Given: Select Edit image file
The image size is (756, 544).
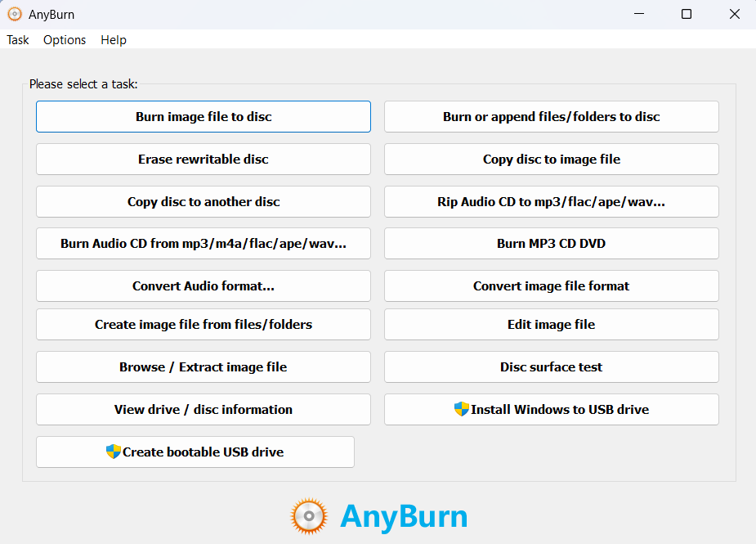Looking at the screenshot, I should click(x=551, y=324).
